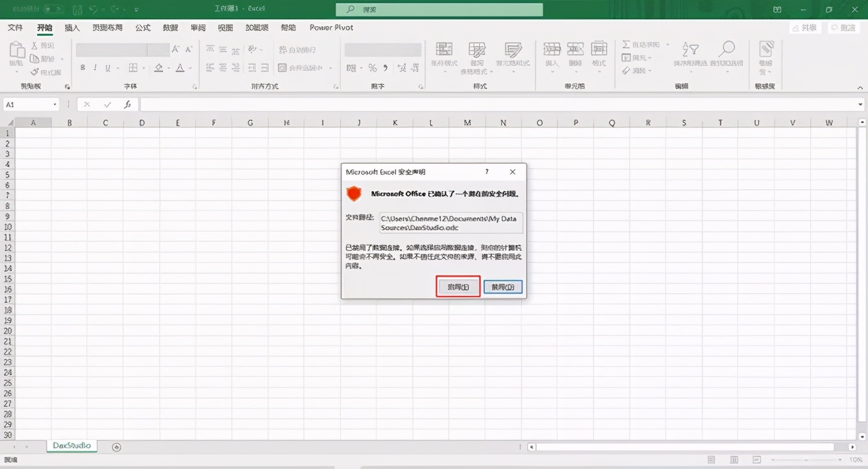Open the Comments button at top right
Viewport: 868px width, 469px height.
pyautogui.click(x=844, y=28)
